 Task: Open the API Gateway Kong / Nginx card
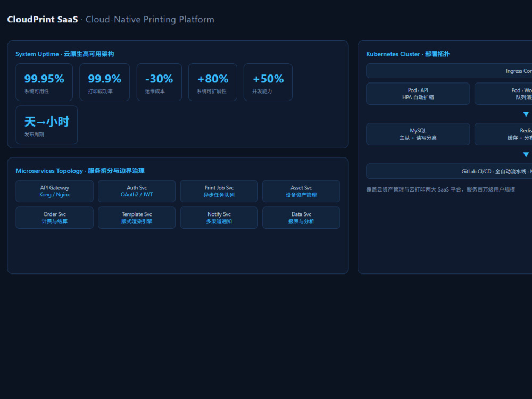pos(54,191)
